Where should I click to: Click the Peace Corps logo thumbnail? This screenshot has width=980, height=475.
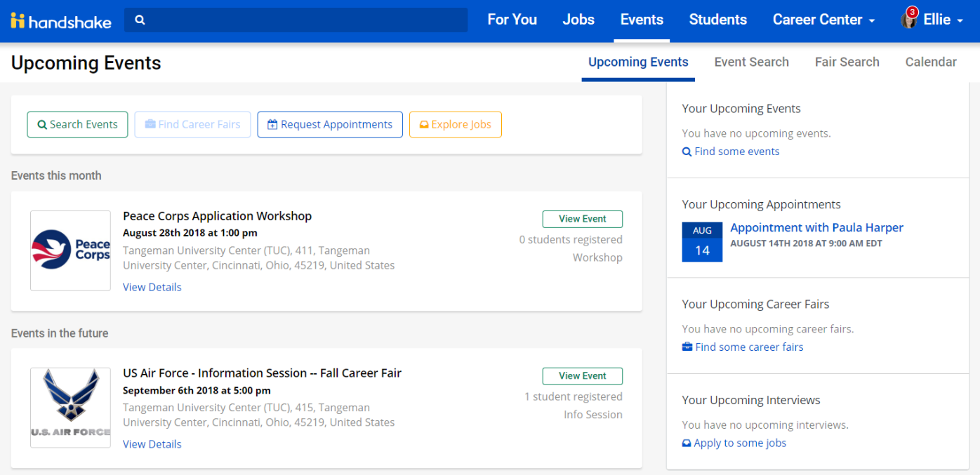point(70,250)
